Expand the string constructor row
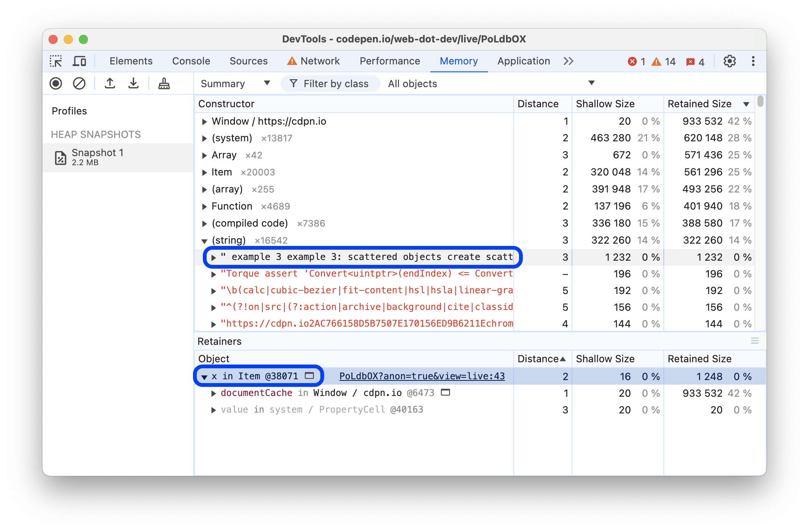Image resolution: width=809 pixels, height=532 pixels. coord(202,240)
